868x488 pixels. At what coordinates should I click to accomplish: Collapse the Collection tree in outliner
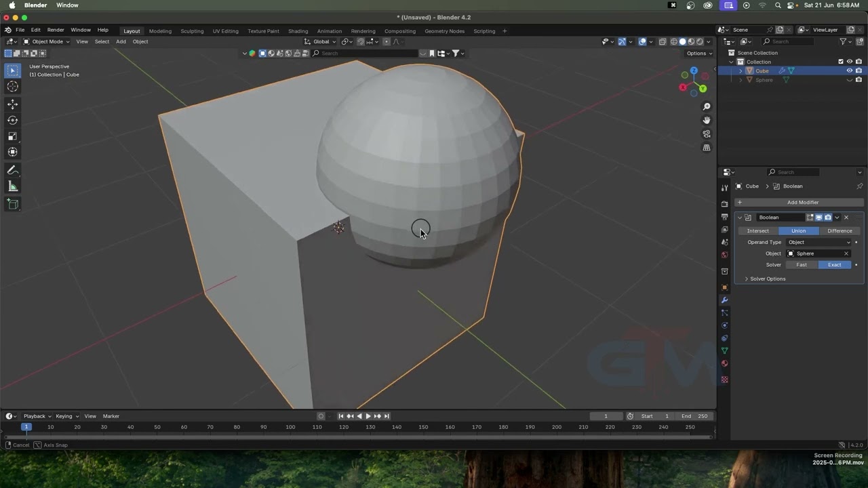[x=731, y=62]
